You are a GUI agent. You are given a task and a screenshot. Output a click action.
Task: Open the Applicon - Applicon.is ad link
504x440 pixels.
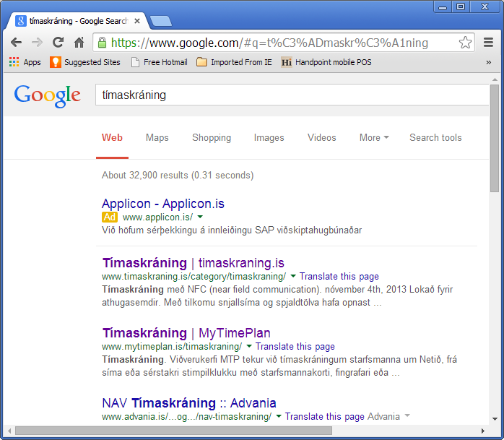click(163, 204)
